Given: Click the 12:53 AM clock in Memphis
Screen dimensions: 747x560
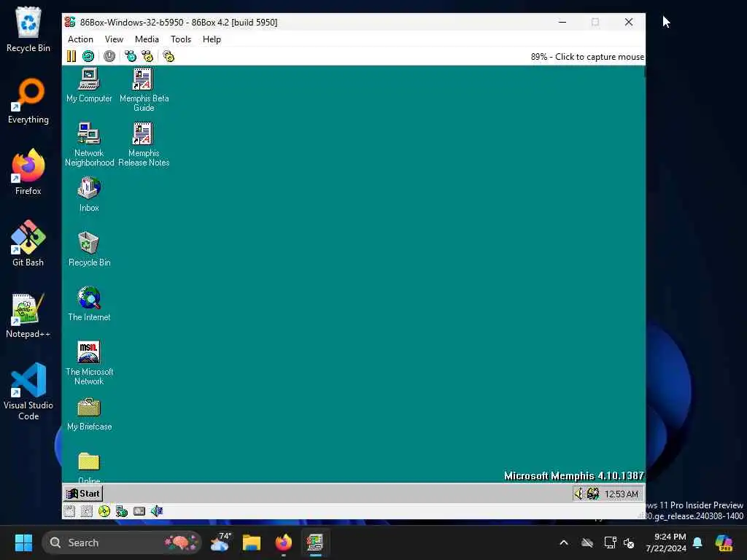Looking at the screenshot, I should (x=622, y=494).
